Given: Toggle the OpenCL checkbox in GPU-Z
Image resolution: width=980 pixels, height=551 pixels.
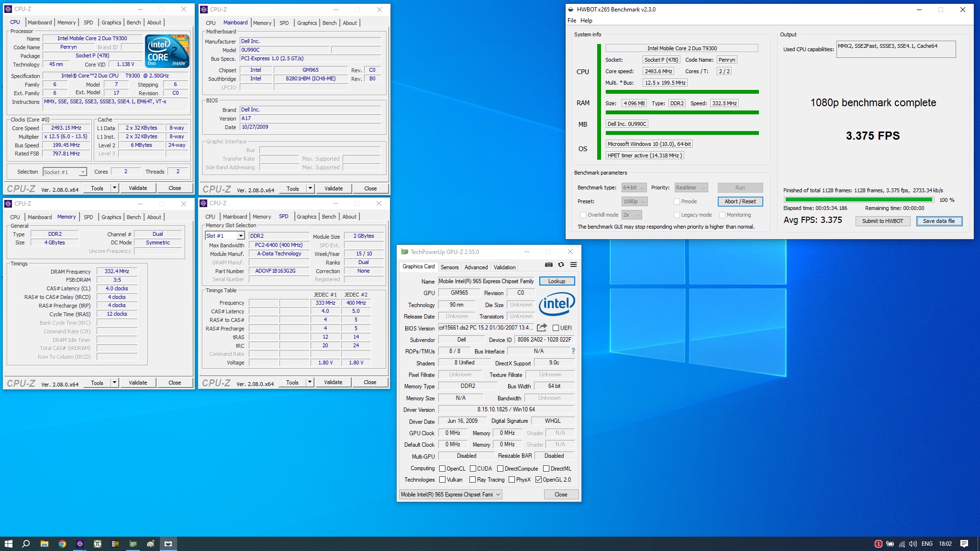Looking at the screenshot, I should (x=442, y=468).
